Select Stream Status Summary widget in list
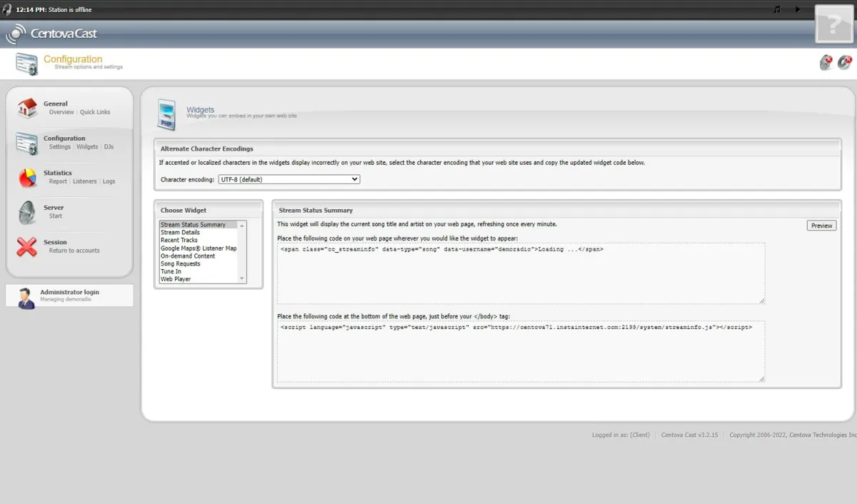857x504 pixels. (199, 225)
